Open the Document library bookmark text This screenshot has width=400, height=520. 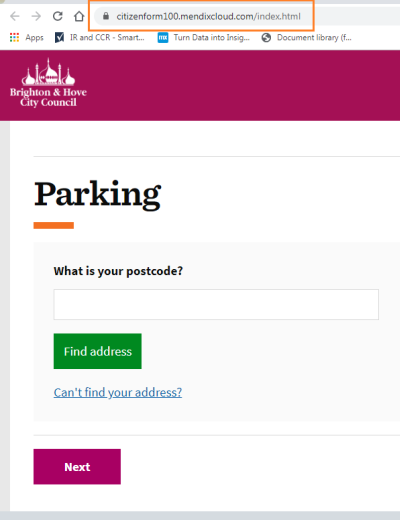(x=314, y=38)
